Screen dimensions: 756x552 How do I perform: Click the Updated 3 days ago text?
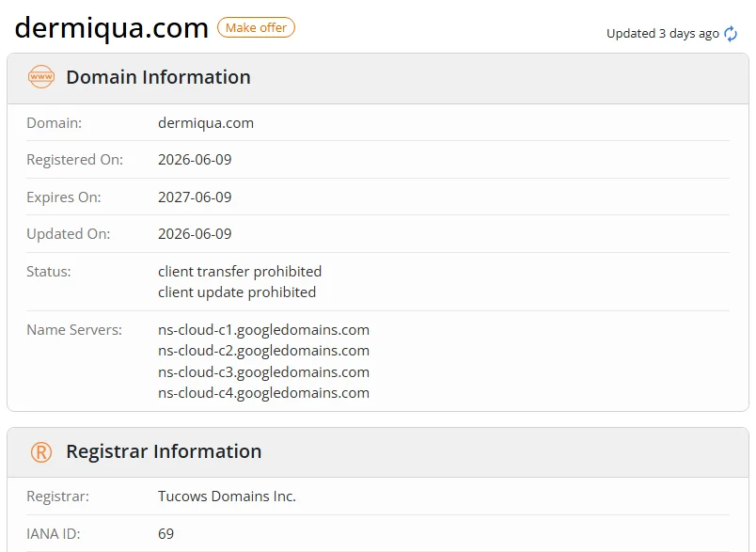point(663,34)
